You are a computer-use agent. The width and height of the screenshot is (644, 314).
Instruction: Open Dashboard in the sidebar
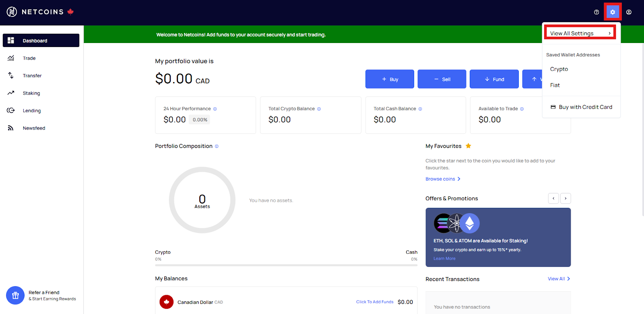click(41, 41)
